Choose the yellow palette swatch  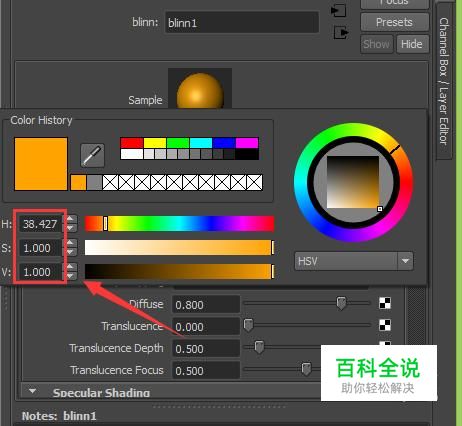coord(155,143)
